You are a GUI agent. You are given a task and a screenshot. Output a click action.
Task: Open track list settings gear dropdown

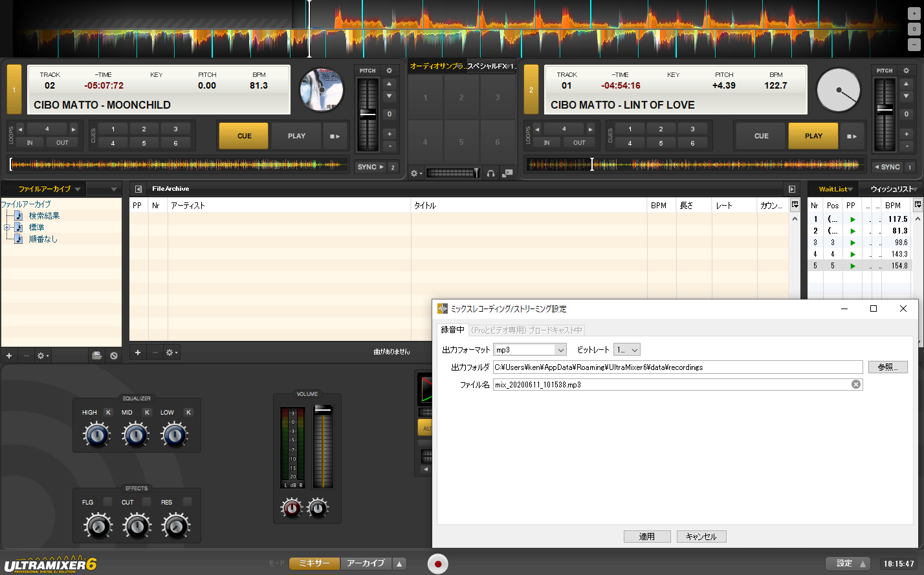tap(171, 353)
